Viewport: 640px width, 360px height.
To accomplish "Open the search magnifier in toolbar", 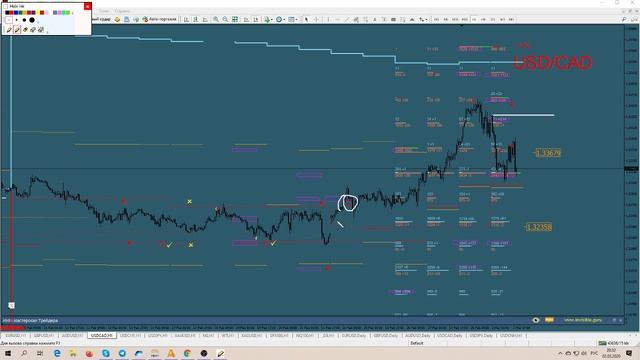I will pos(624,19).
